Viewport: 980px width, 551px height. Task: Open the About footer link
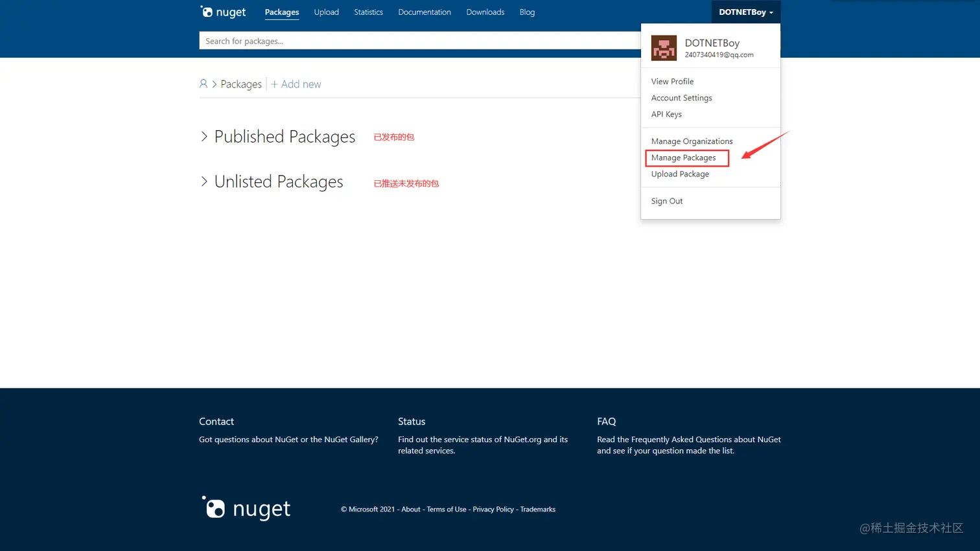click(411, 510)
